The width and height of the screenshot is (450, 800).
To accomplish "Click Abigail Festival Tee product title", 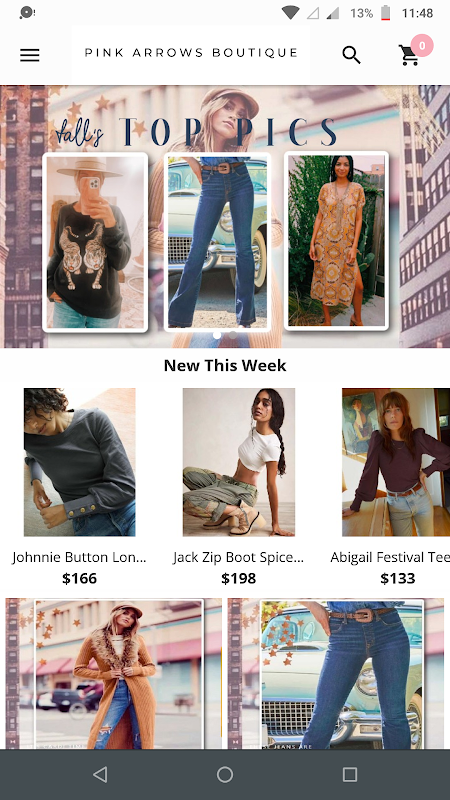I will click(x=390, y=557).
